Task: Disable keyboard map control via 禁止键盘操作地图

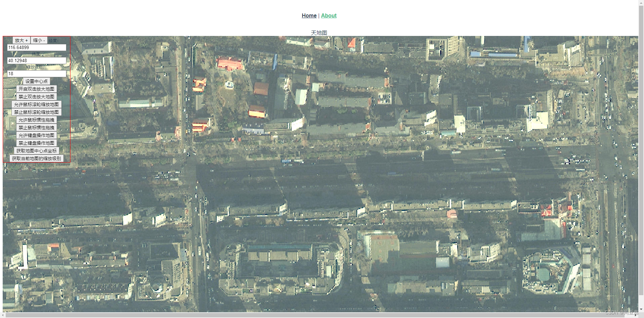Action: pos(37,143)
